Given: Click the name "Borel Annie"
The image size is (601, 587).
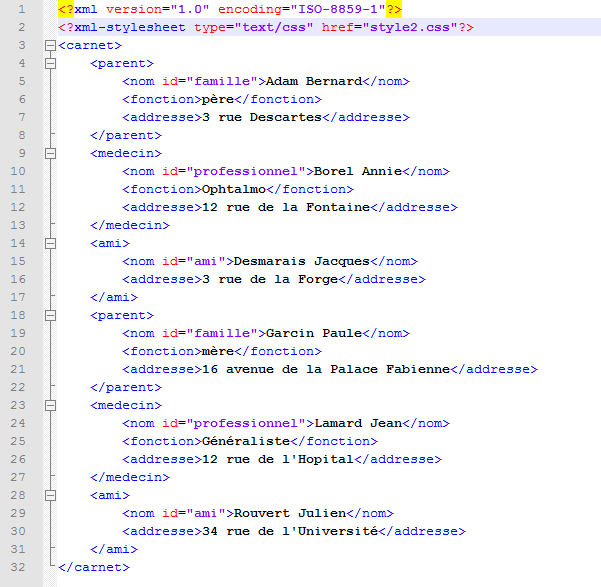Looking at the screenshot, I should coord(358,171).
